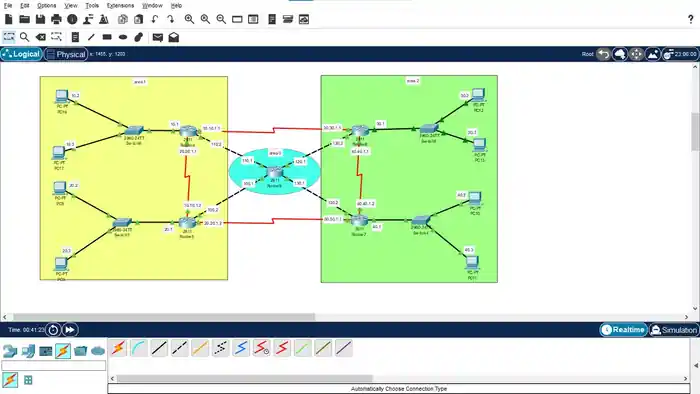700x394 pixels.
Task: Zoom out of the workspace
Action: 221,19
